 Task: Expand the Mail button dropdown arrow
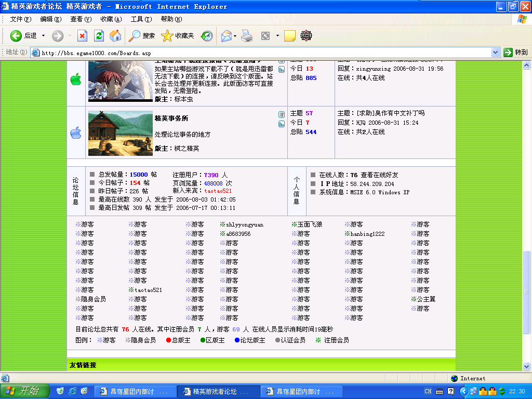click(235, 36)
